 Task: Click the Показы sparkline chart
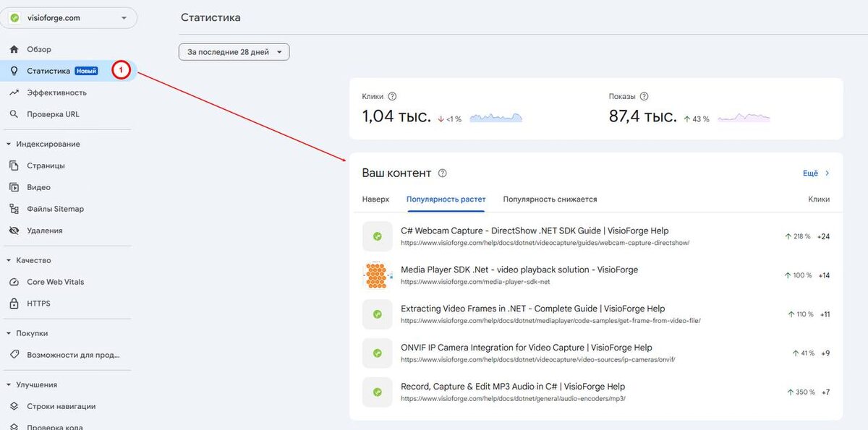pos(744,118)
